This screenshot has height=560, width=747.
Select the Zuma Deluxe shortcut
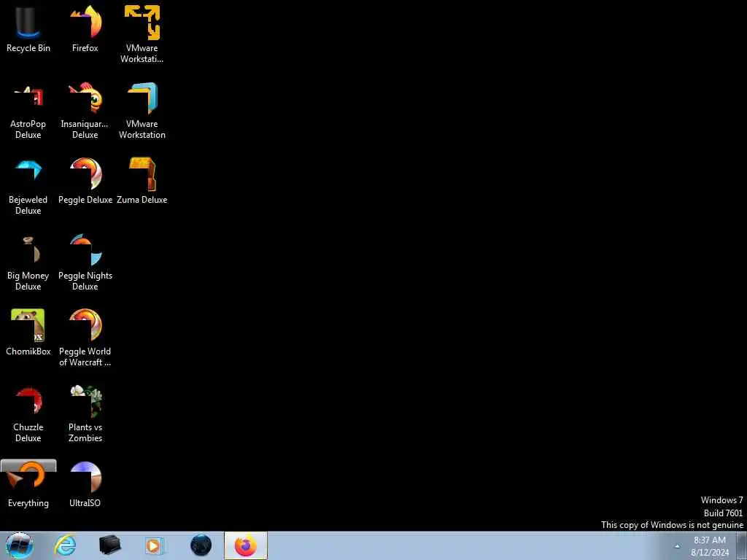pyautogui.click(x=142, y=181)
